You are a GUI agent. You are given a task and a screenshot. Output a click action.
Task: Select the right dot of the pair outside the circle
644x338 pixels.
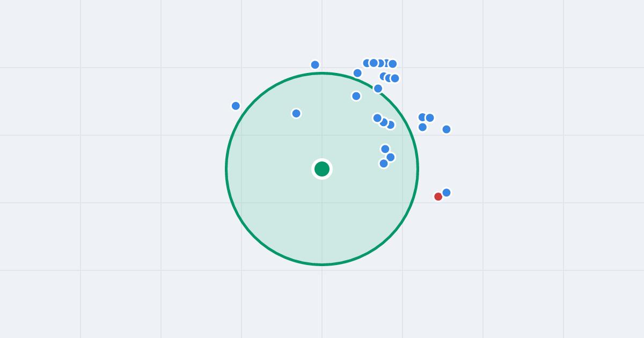pos(430,118)
